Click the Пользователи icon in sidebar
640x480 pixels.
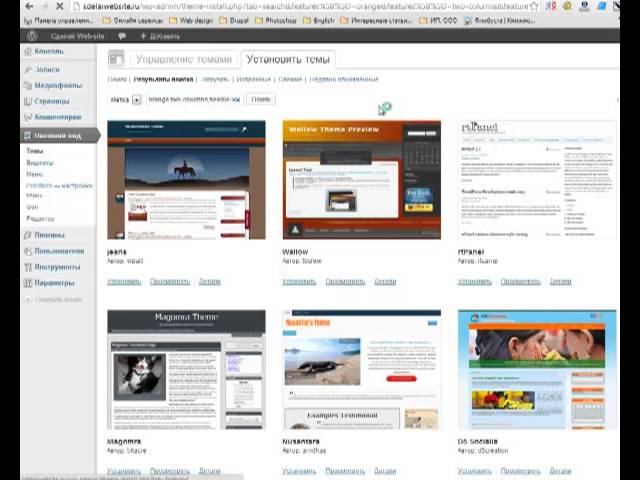click(28, 251)
